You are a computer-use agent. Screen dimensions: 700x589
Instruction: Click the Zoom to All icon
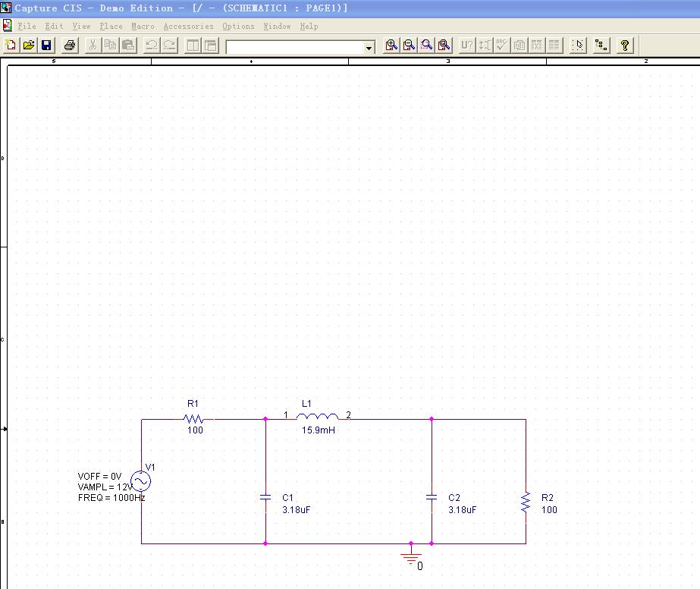[x=444, y=45]
